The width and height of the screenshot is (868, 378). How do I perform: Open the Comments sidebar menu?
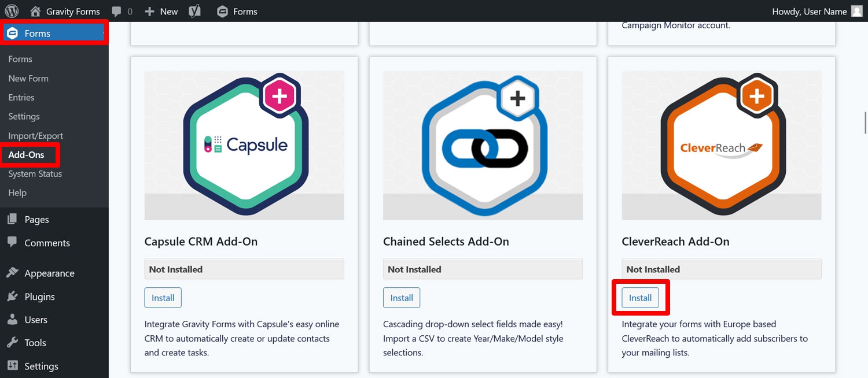pyautogui.click(x=47, y=243)
